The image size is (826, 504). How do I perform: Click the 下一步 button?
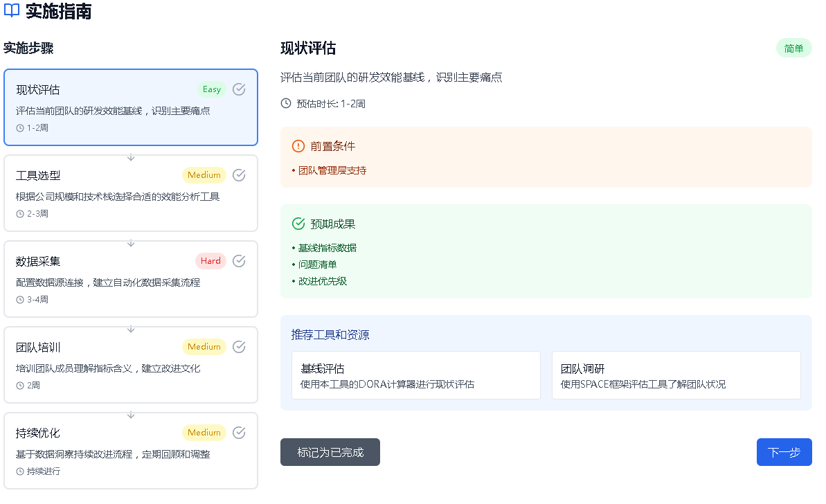[x=784, y=452]
